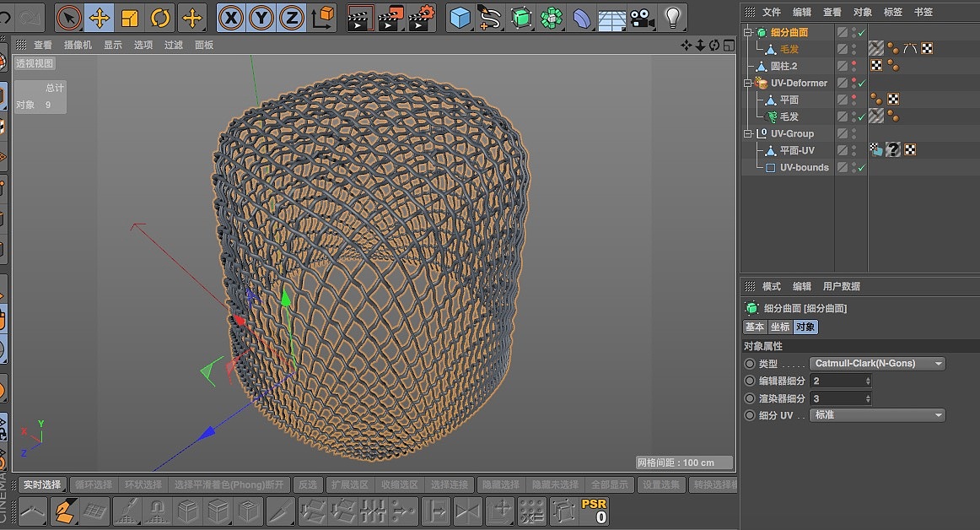Switch the coordinate system cube icon
The height and width of the screenshot is (530, 980).
pos(323,18)
